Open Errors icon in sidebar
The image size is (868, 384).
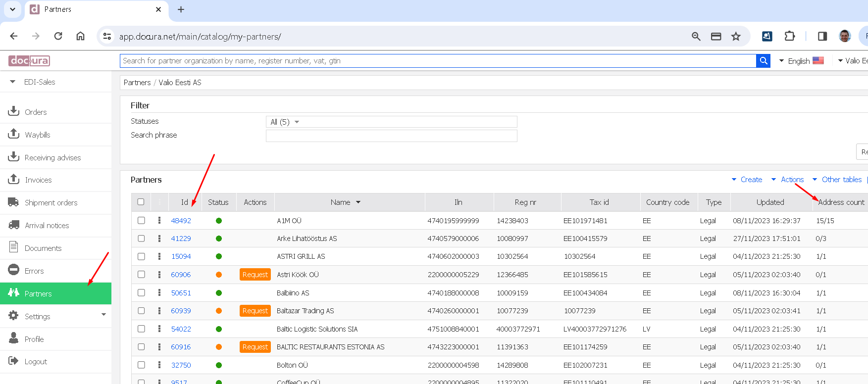(x=13, y=270)
